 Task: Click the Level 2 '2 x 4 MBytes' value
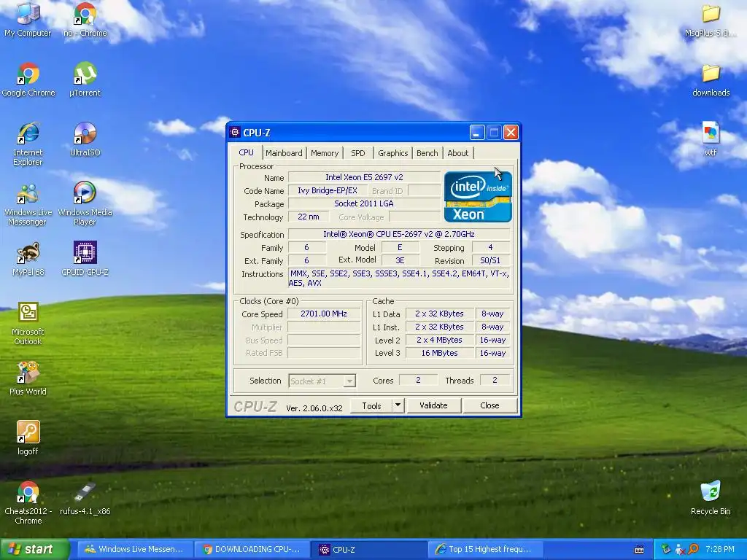pyautogui.click(x=439, y=340)
